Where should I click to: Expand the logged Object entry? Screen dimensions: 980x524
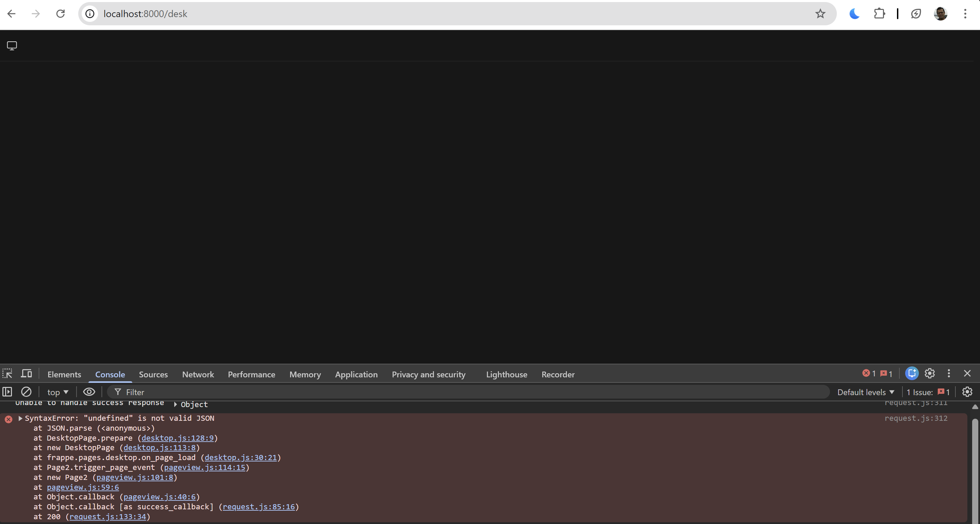click(x=175, y=404)
